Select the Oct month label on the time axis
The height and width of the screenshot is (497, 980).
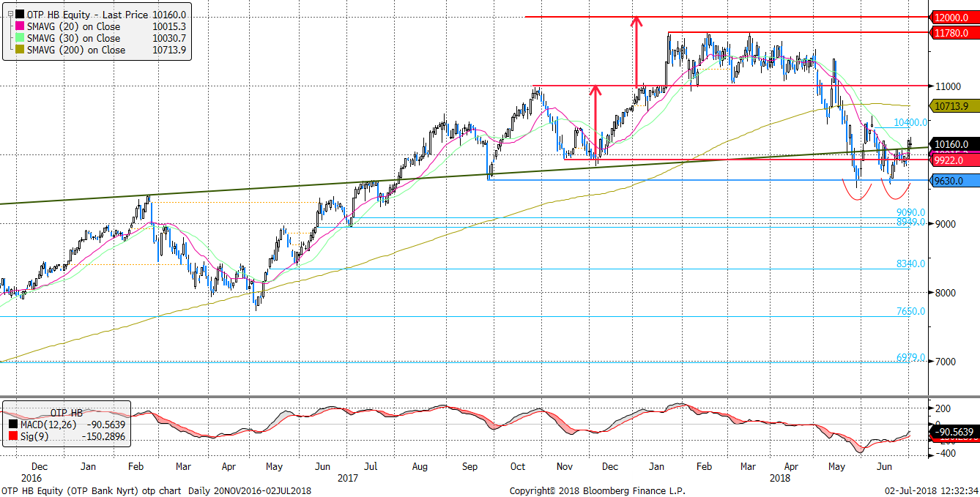click(518, 466)
